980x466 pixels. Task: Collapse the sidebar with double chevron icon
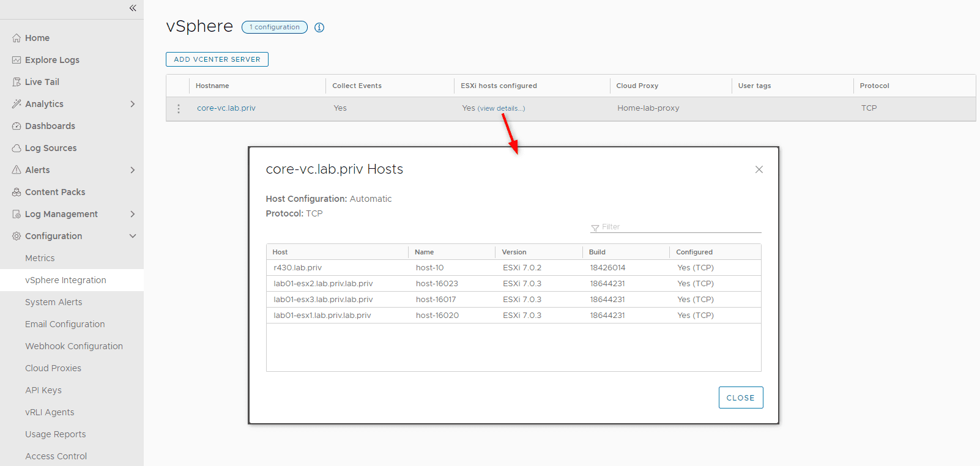tap(133, 8)
